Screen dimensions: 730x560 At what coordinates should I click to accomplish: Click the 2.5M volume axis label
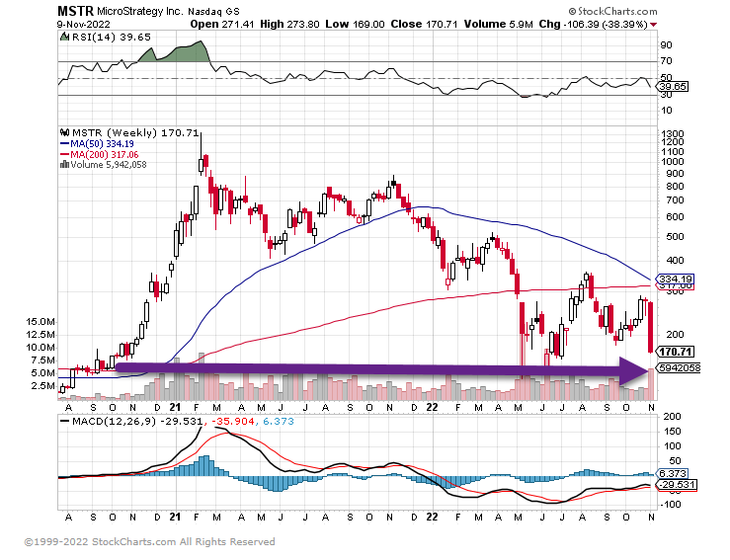42,386
